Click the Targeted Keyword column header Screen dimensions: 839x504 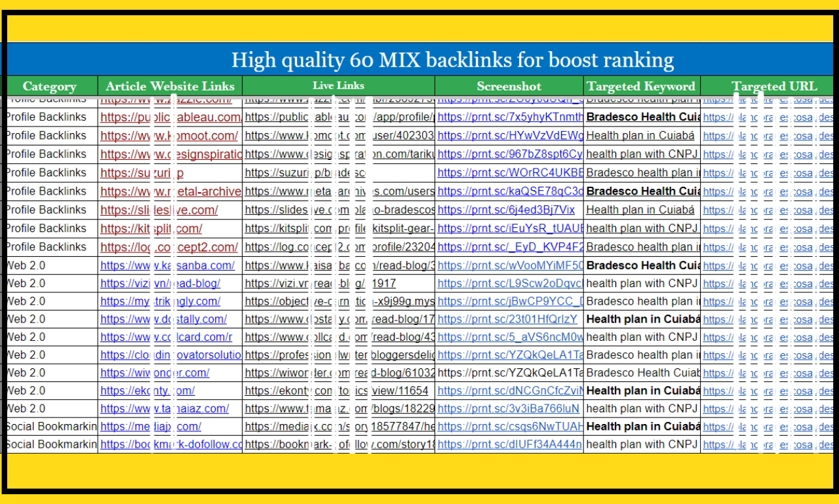point(641,87)
